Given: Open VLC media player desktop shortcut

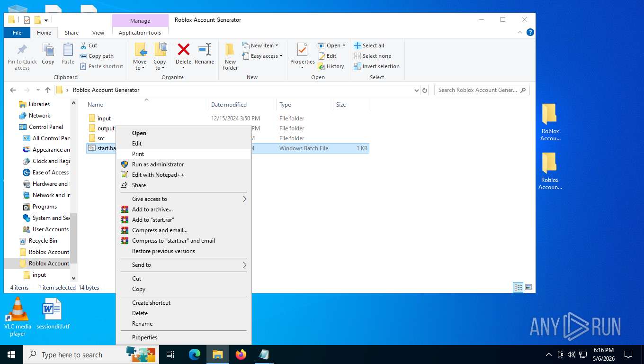Looking at the screenshot, I should [18, 317].
